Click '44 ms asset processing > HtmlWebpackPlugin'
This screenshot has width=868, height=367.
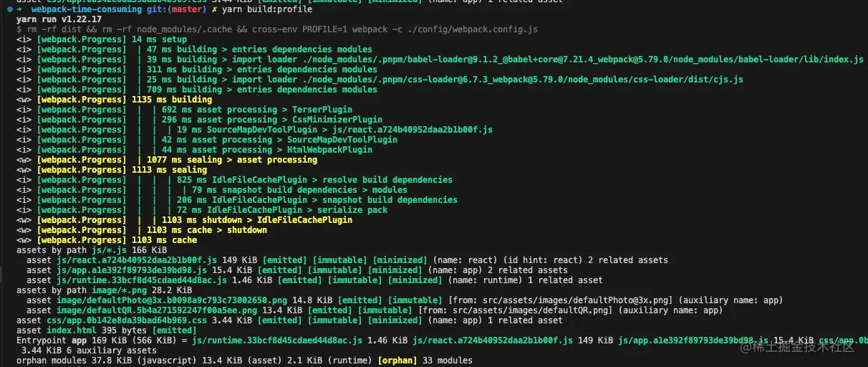tap(267, 150)
